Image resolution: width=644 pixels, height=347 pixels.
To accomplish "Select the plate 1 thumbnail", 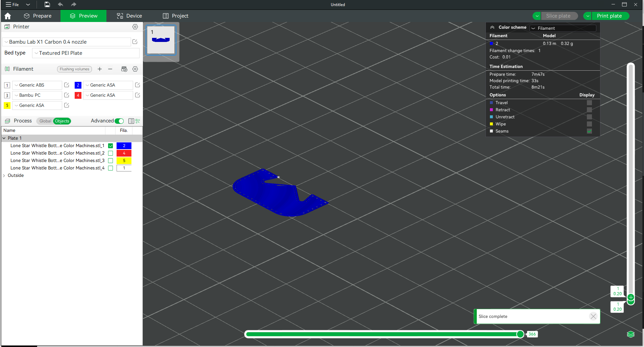I will point(161,40).
